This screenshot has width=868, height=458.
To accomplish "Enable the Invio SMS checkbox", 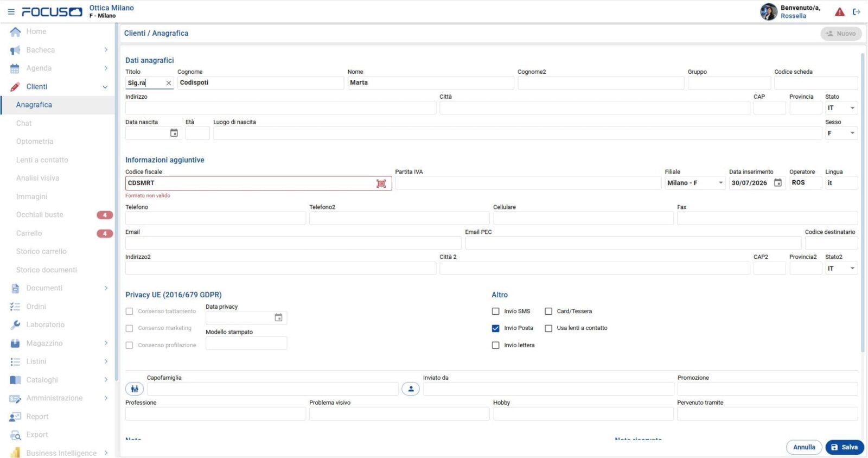I will [x=495, y=311].
